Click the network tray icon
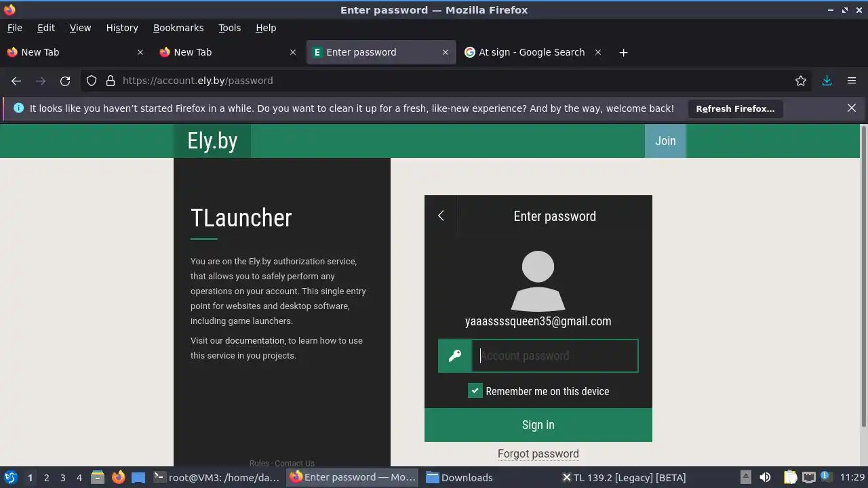 click(x=808, y=477)
